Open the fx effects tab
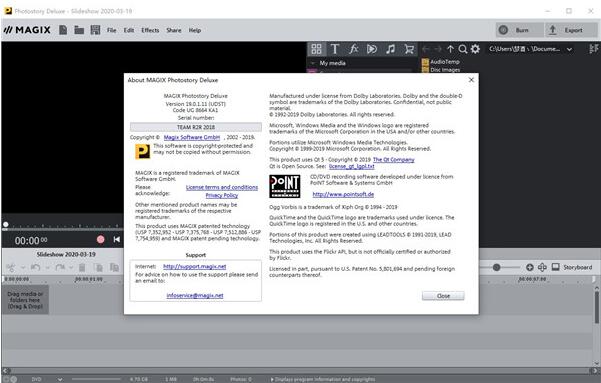 pyautogui.click(x=353, y=49)
